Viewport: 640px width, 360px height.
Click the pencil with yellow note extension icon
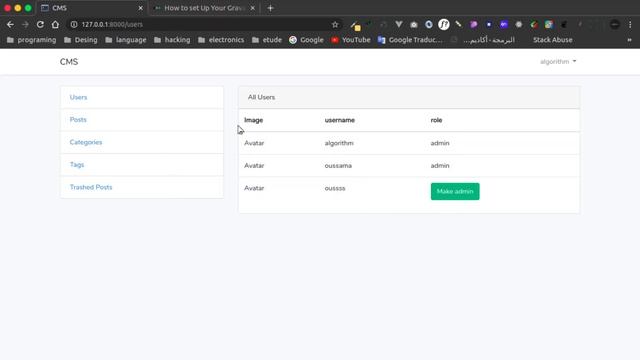tap(356, 25)
